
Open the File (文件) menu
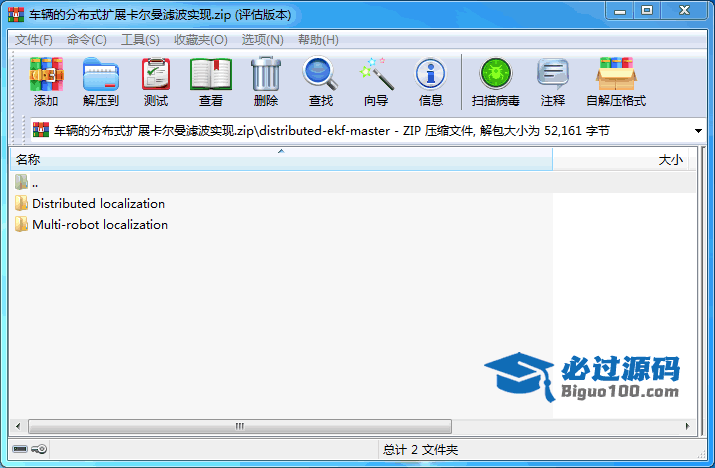point(34,40)
